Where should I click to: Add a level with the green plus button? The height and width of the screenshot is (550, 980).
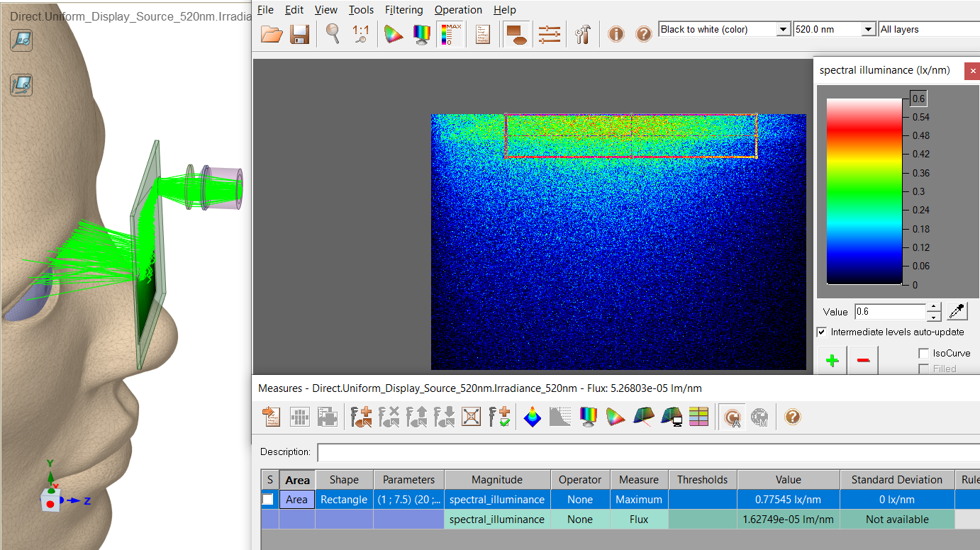pos(833,360)
